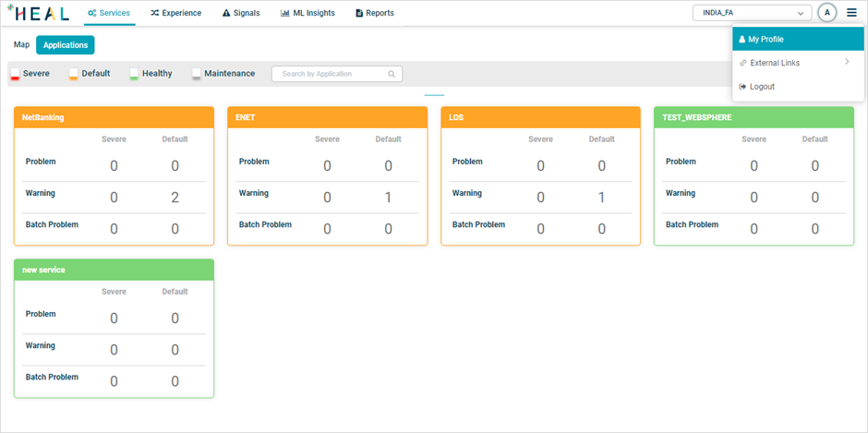Click the user avatar circle 'A'
The image size is (868, 433).
(x=827, y=13)
